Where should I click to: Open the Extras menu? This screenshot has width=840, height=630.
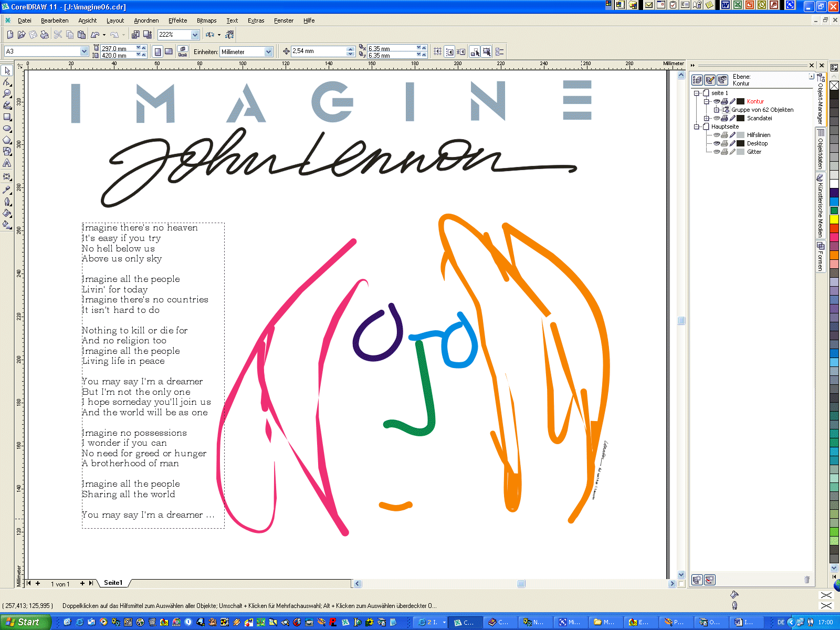click(256, 20)
